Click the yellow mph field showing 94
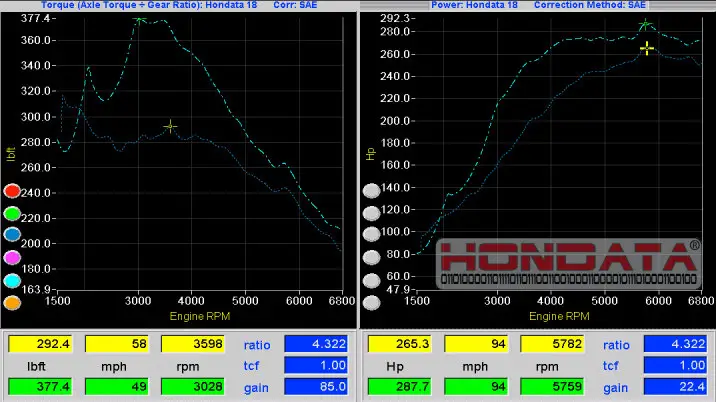This screenshot has height=402, width=716. (x=476, y=344)
